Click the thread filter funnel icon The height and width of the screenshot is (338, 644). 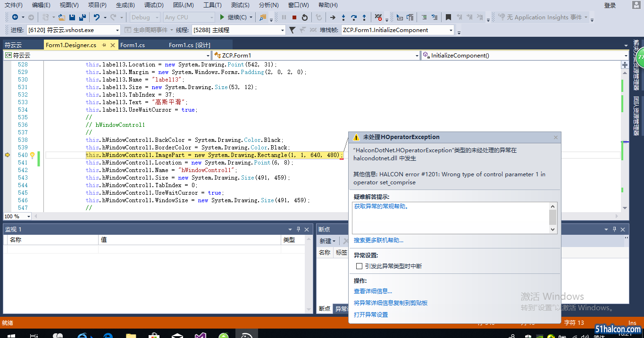click(293, 30)
